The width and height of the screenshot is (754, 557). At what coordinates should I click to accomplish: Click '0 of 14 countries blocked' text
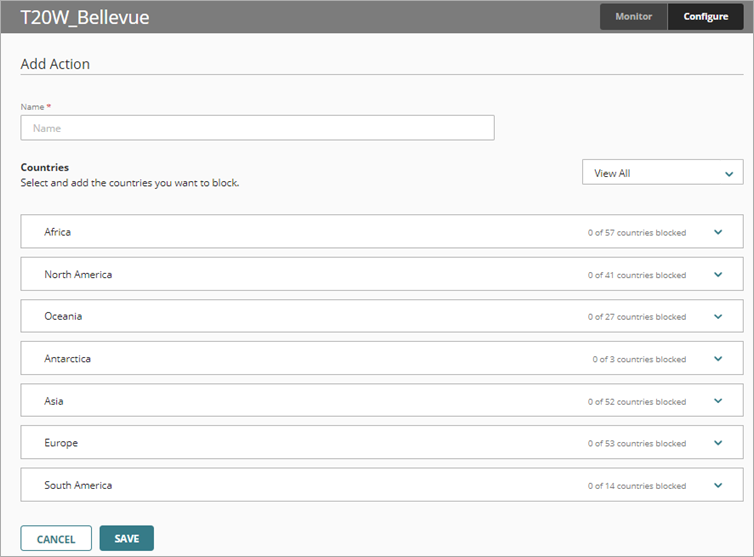tap(637, 486)
